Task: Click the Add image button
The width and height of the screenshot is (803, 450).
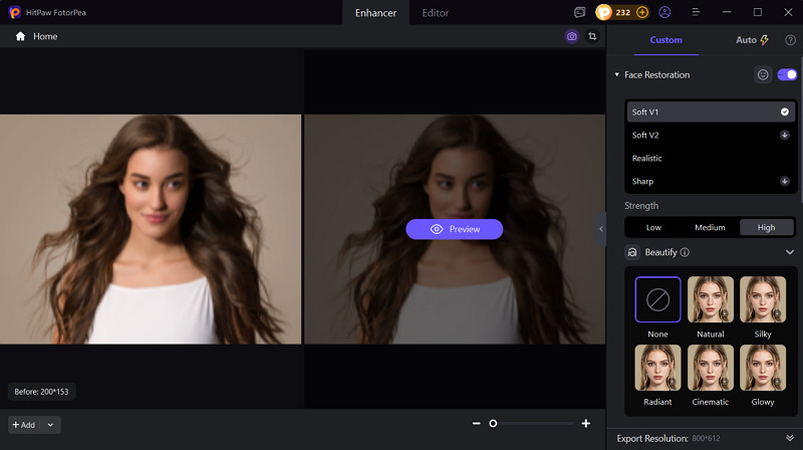Action: pyautogui.click(x=24, y=425)
